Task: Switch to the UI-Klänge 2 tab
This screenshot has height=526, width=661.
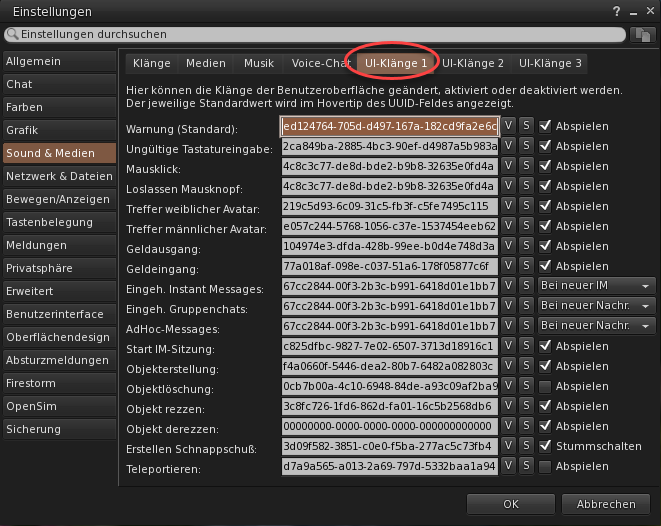Action: coord(473,63)
